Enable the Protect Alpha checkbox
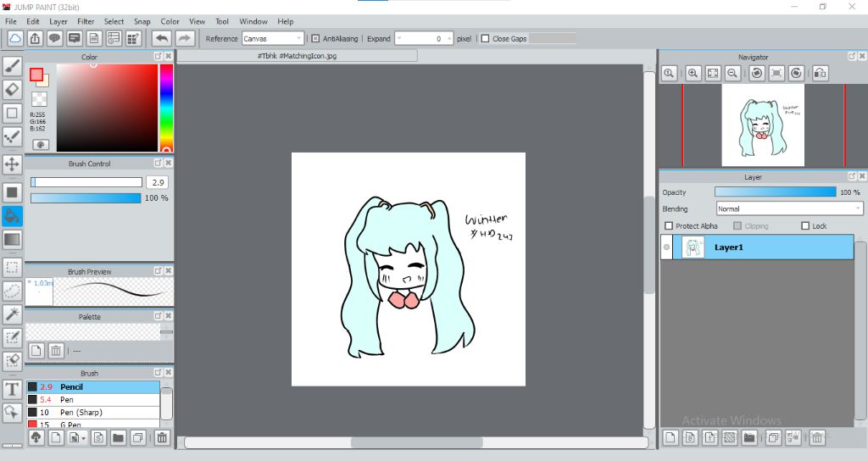The height and width of the screenshot is (461, 868). click(669, 225)
